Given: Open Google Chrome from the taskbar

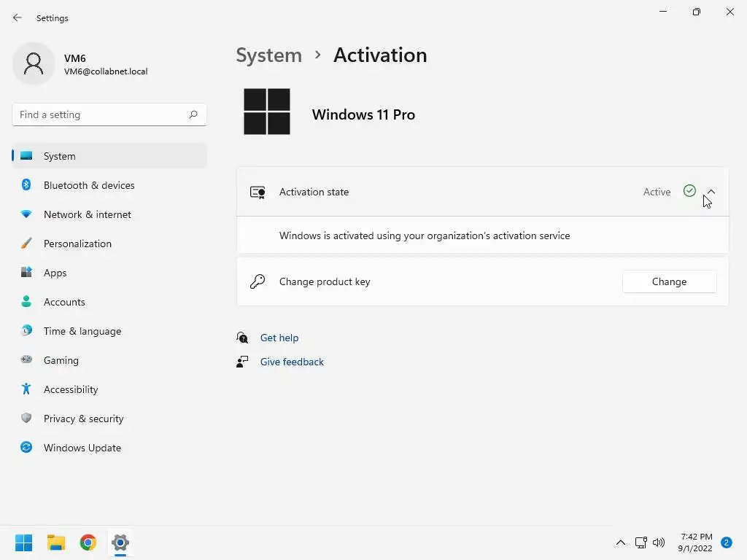Looking at the screenshot, I should (88, 542).
